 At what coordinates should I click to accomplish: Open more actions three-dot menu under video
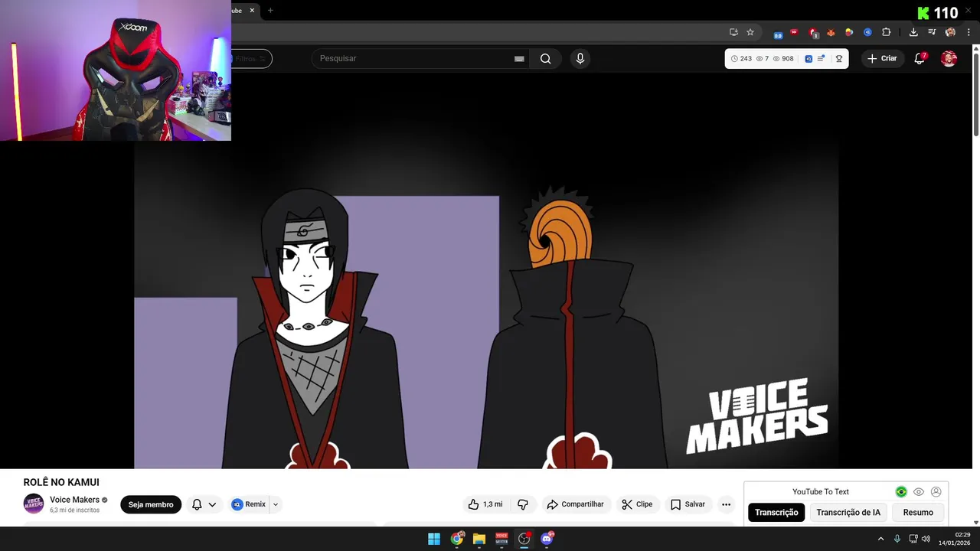point(726,504)
